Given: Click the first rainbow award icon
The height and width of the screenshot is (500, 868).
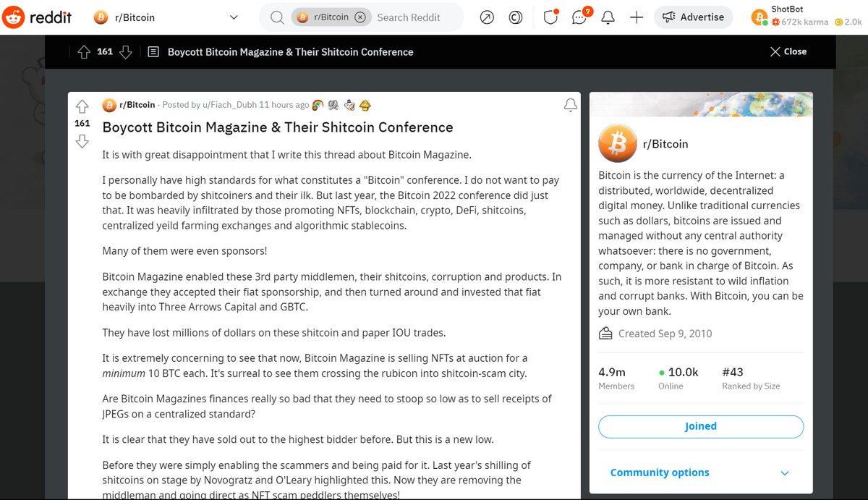Looking at the screenshot, I should point(318,106).
